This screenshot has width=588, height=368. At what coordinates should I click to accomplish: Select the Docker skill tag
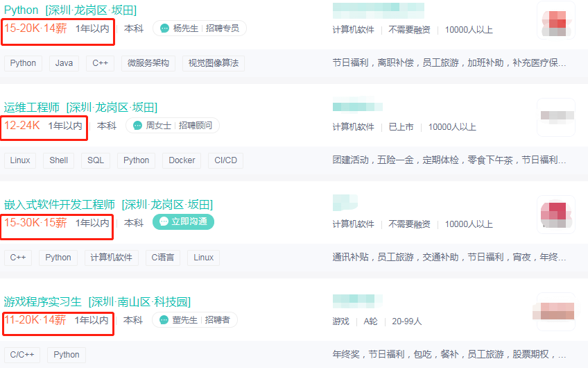(182, 160)
